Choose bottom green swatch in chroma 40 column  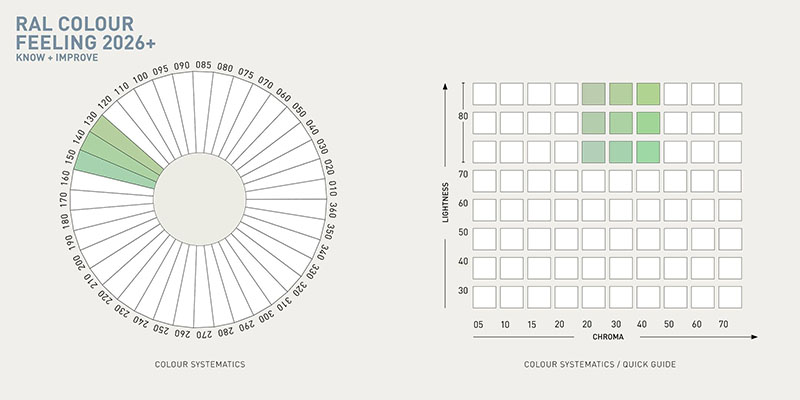click(x=647, y=152)
